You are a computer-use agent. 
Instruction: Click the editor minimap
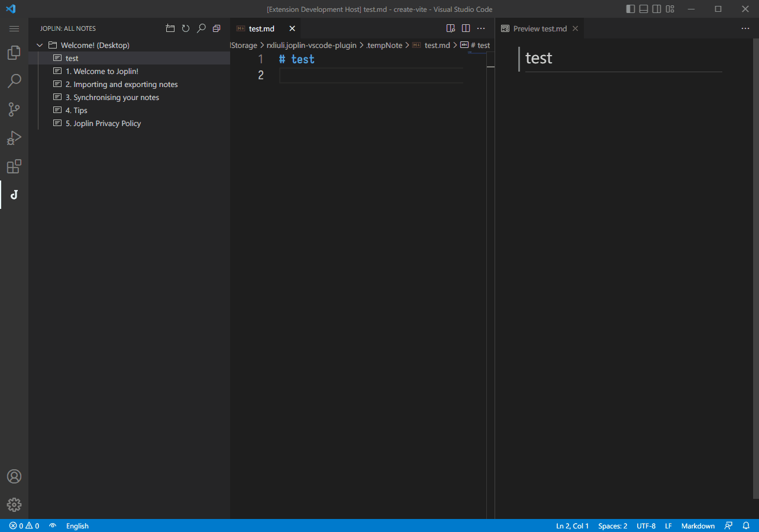pyautogui.click(x=477, y=53)
